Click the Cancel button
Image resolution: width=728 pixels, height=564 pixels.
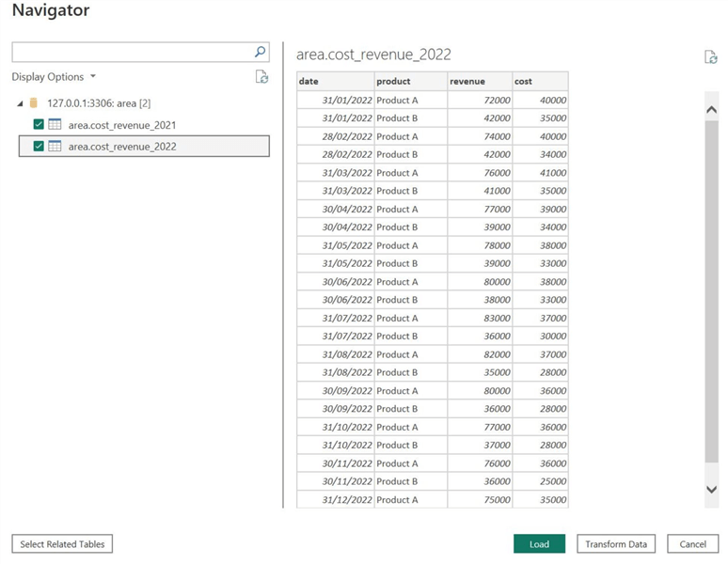coord(692,544)
